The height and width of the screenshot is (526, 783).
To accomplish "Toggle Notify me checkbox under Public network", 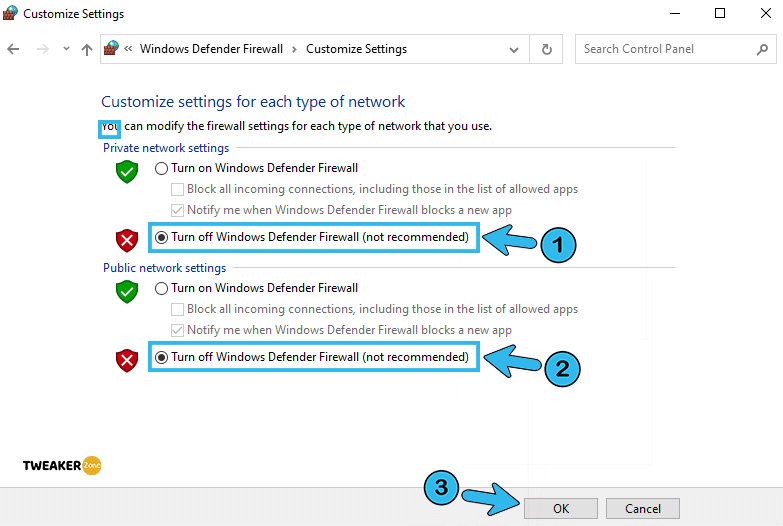I will pos(177,330).
